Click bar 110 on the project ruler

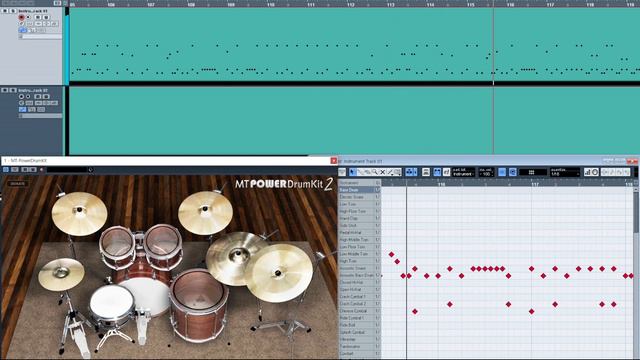(271, 4)
